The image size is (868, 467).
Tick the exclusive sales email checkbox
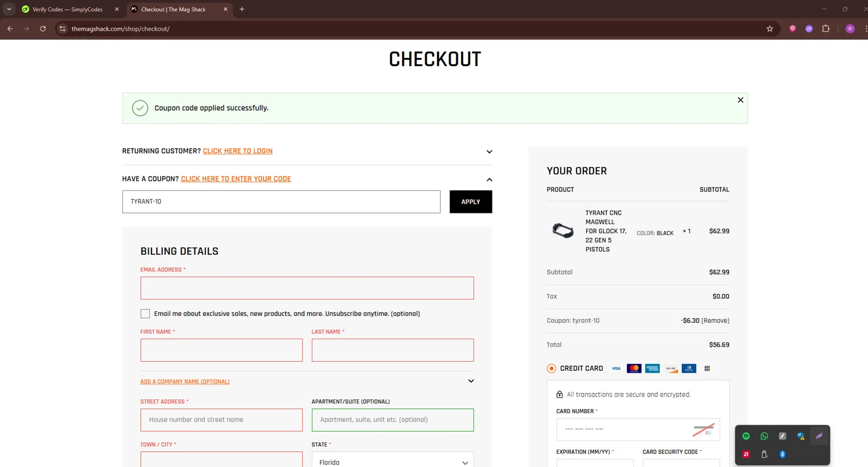point(145,314)
